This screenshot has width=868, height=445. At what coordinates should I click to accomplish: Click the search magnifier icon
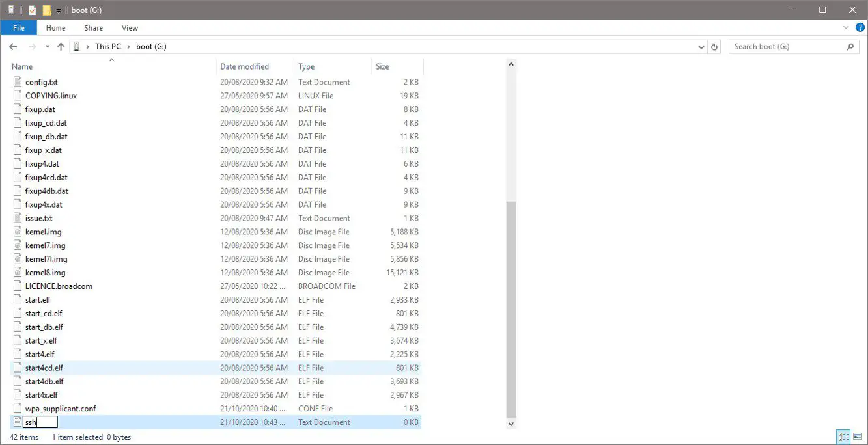[850, 47]
